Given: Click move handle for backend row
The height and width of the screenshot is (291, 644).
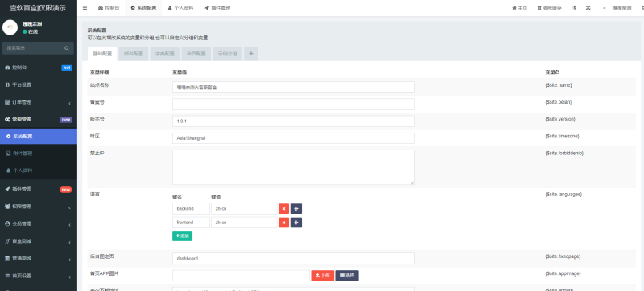Looking at the screenshot, I should click(296, 209).
